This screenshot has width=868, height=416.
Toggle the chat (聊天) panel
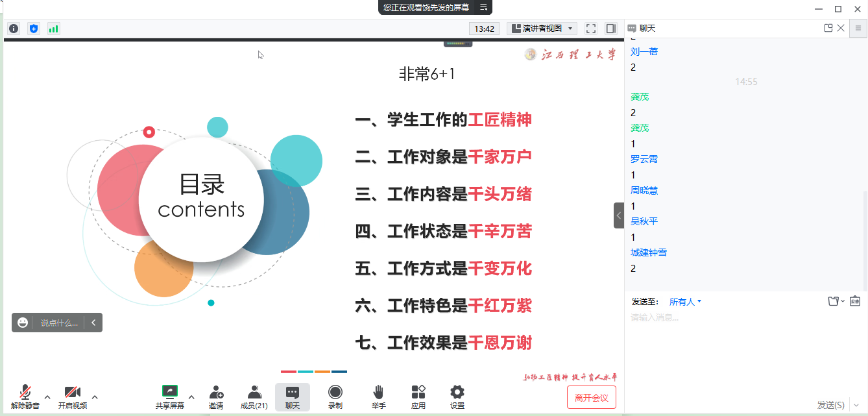click(x=293, y=397)
